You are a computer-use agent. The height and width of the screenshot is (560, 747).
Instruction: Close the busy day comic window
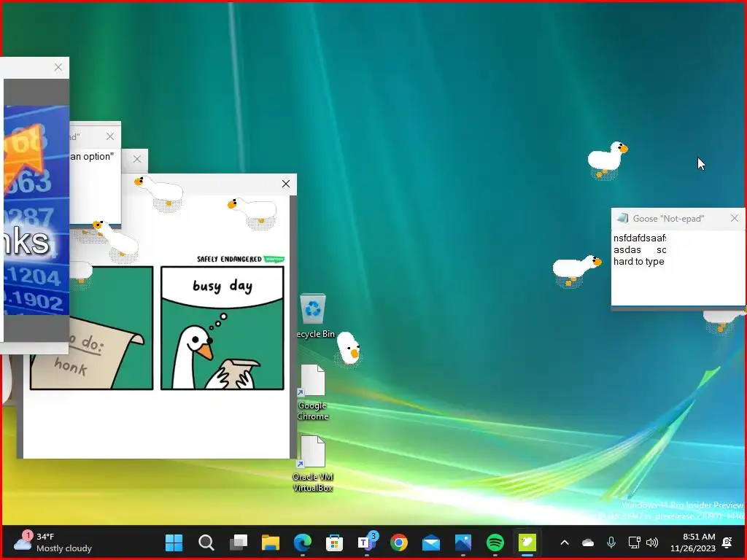286,184
